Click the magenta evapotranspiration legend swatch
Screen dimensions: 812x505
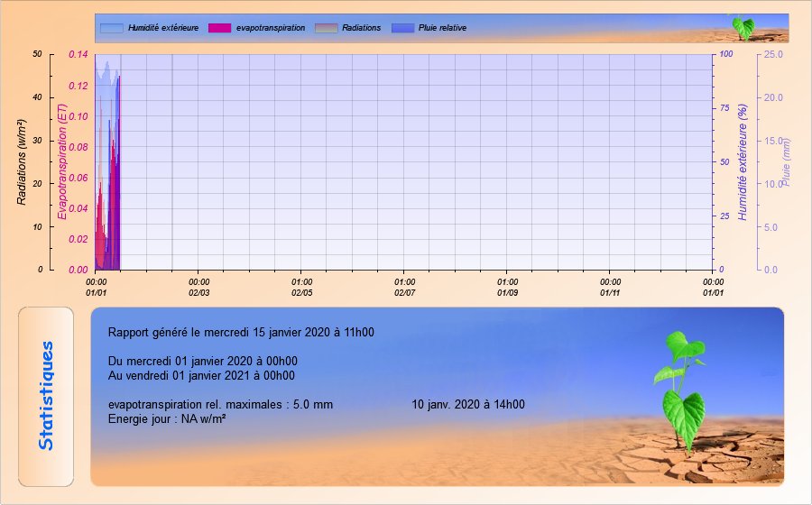(219, 28)
